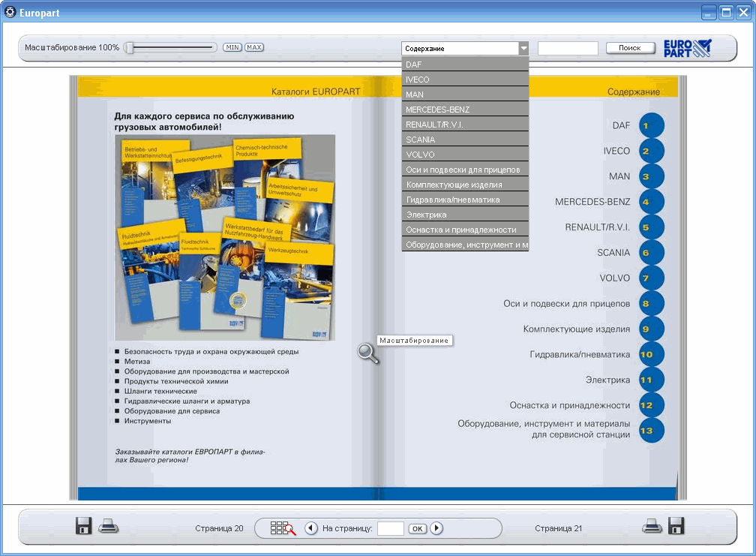Click the right printer icon
The image size is (756, 556).
[652, 526]
